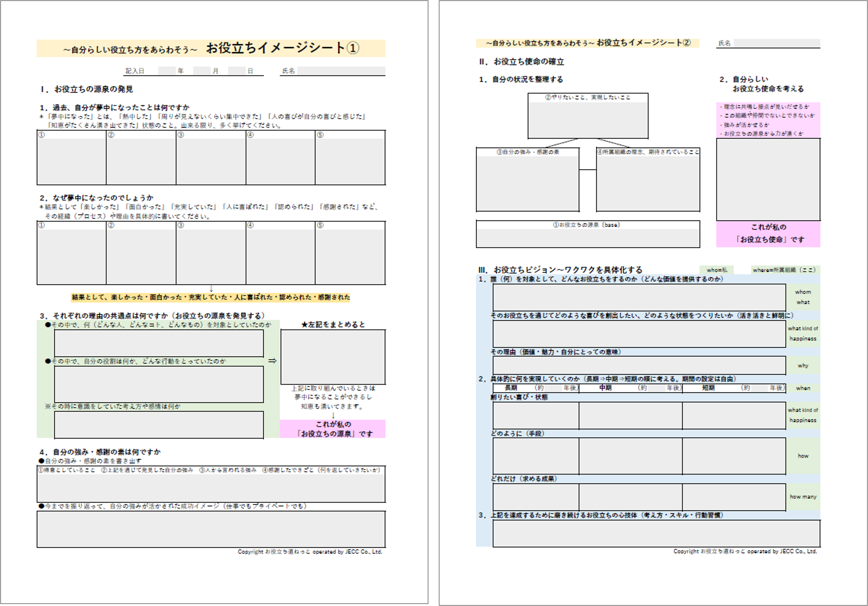The width and height of the screenshot is (868, 606).
Task: Click the 得意としていること strengths box
Action: click(211, 484)
